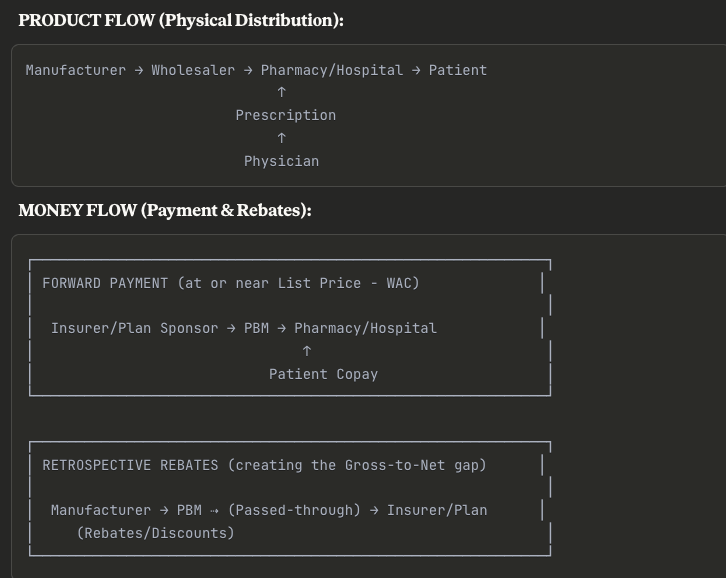Click the Patient Copay text

tap(323, 374)
